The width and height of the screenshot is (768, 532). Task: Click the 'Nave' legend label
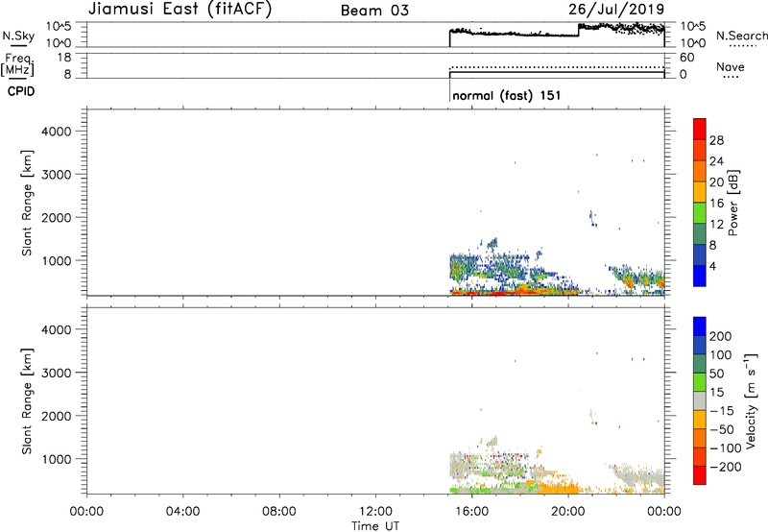click(731, 66)
